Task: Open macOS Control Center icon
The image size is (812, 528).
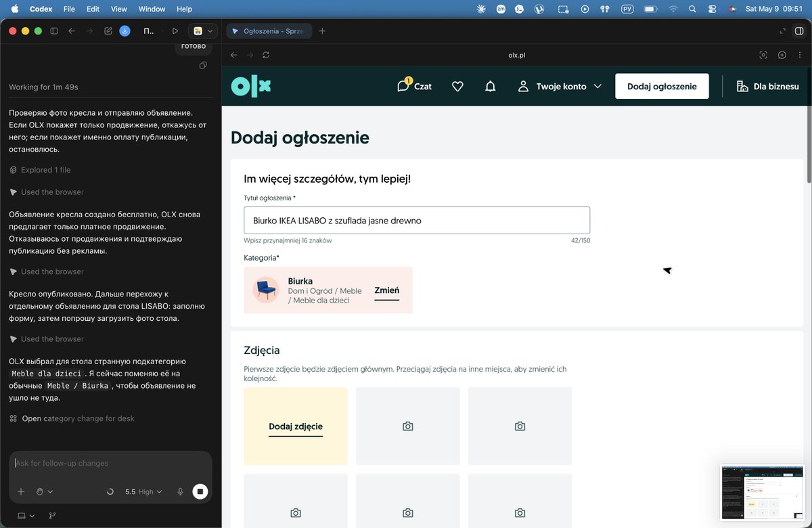Action: pos(712,9)
